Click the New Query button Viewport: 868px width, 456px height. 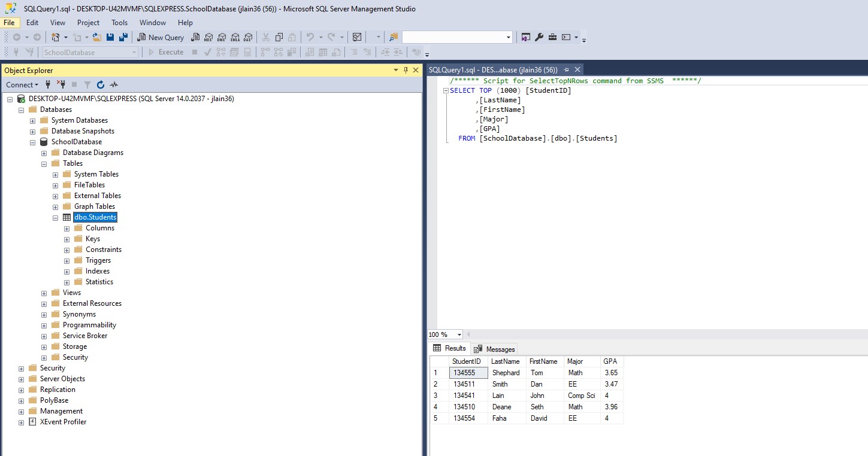[161, 37]
